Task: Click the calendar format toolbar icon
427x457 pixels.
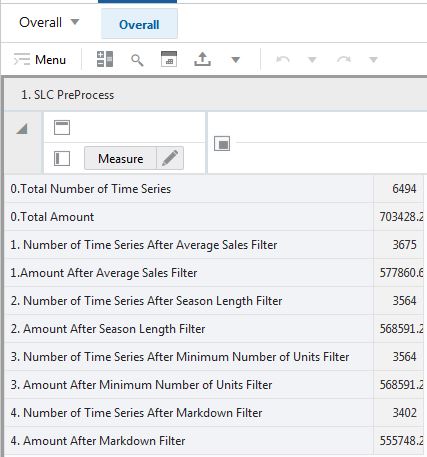Action: click(x=169, y=59)
